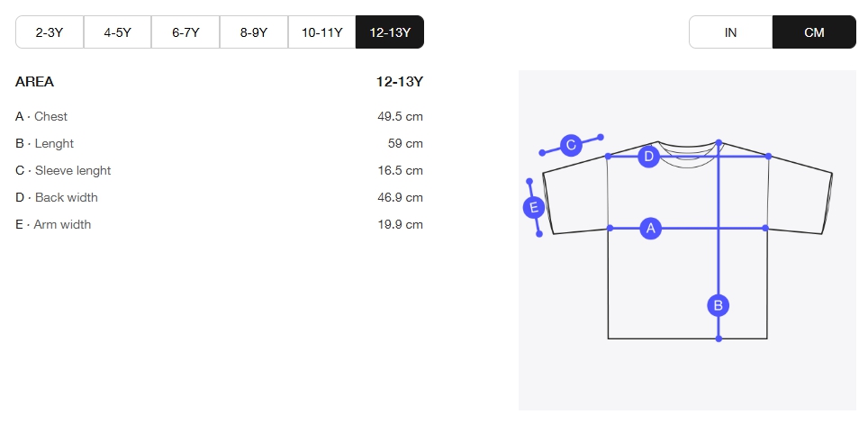This screenshot has width=868, height=424.
Task: Pick the 10-11Y size tab
Action: pyautogui.click(x=321, y=32)
